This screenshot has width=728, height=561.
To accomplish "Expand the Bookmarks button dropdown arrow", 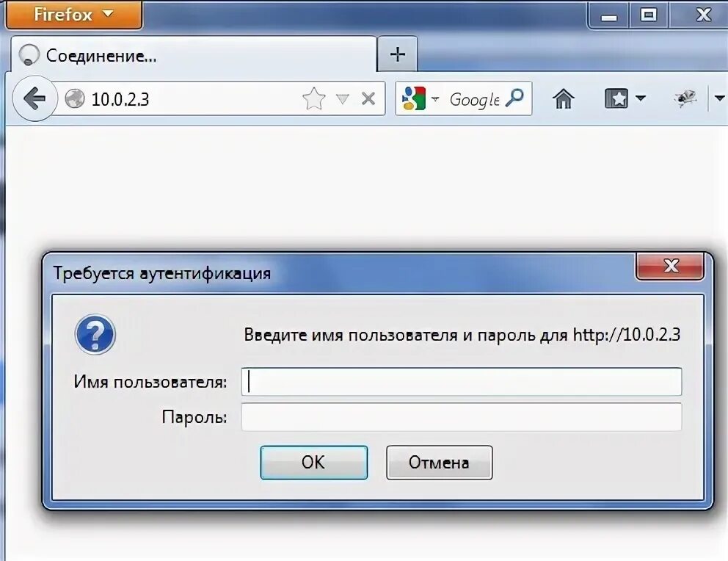I will point(641,98).
